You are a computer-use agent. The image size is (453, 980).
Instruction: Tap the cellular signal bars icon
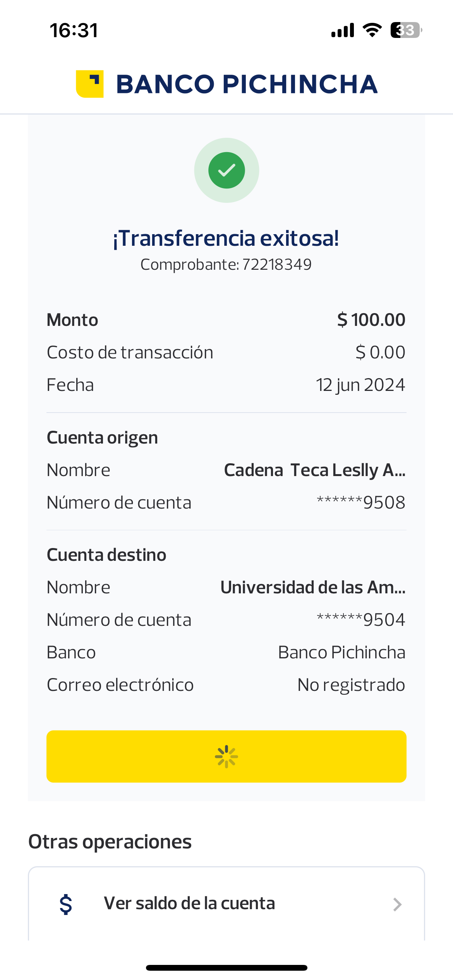point(343,30)
